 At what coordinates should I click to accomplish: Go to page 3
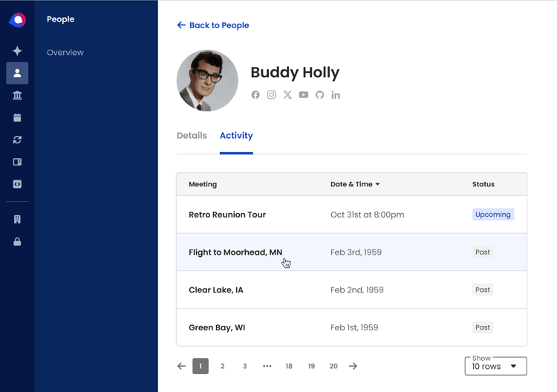point(245,366)
